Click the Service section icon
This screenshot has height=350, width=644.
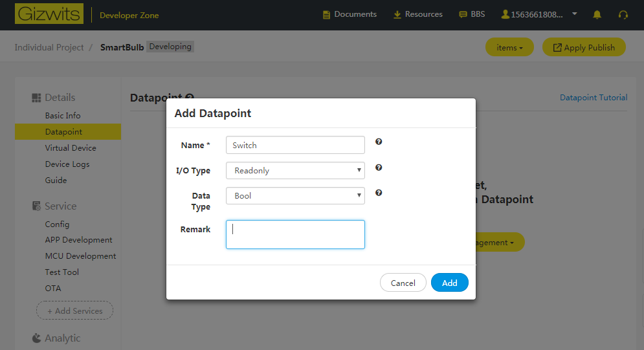coord(36,206)
